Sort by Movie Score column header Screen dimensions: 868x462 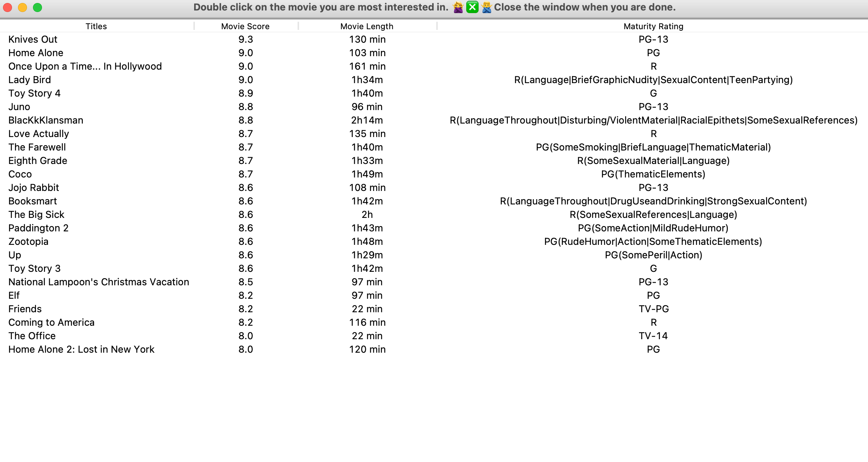(x=245, y=26)
